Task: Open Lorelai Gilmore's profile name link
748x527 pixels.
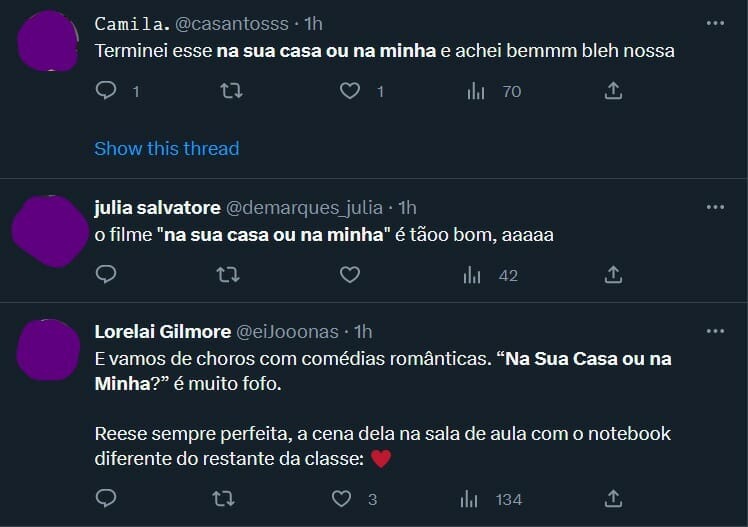Action: pyautogui.click(x=160, y=331)
